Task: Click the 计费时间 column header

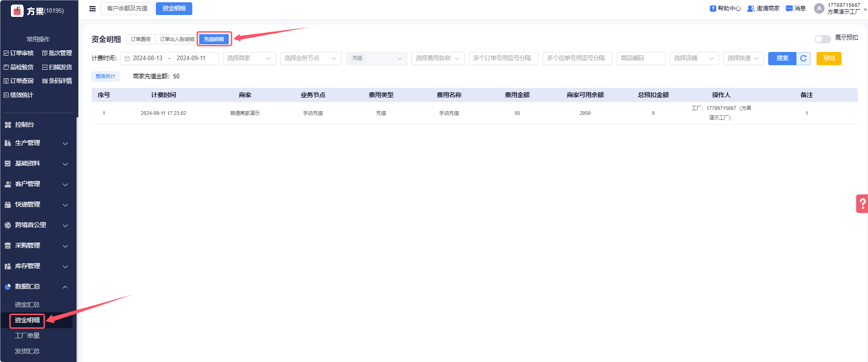Action: 164,95
